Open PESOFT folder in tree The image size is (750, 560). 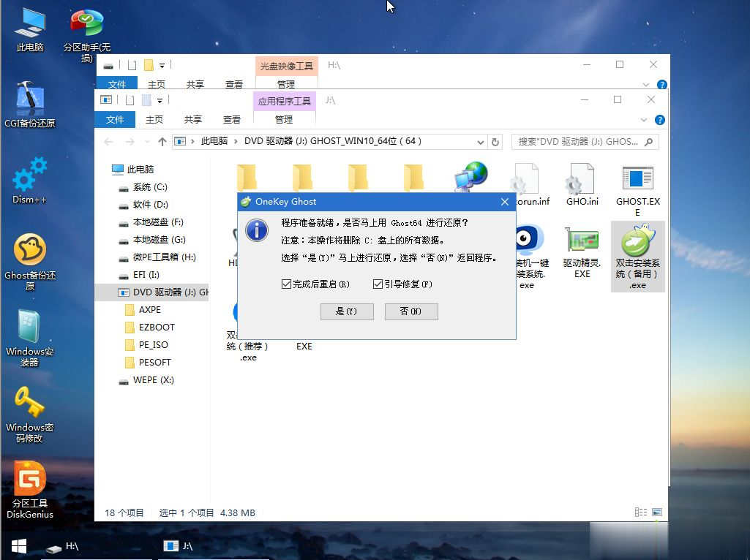pos(154,362)
